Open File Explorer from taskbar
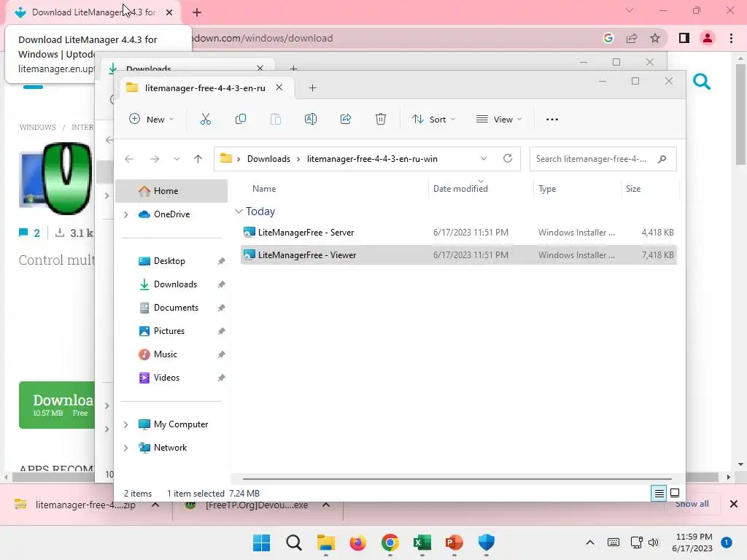The height and width of the screenshot is (560, 747). (x=326, y=542)
